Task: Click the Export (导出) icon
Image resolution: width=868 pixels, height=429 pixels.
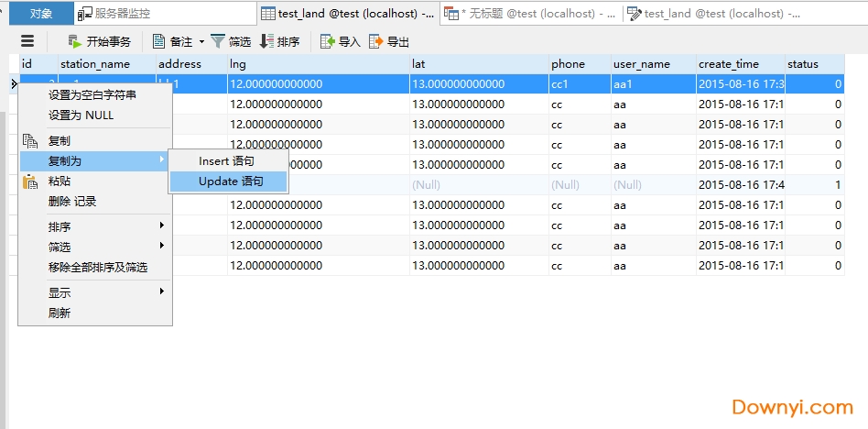Action: [375, 41]
